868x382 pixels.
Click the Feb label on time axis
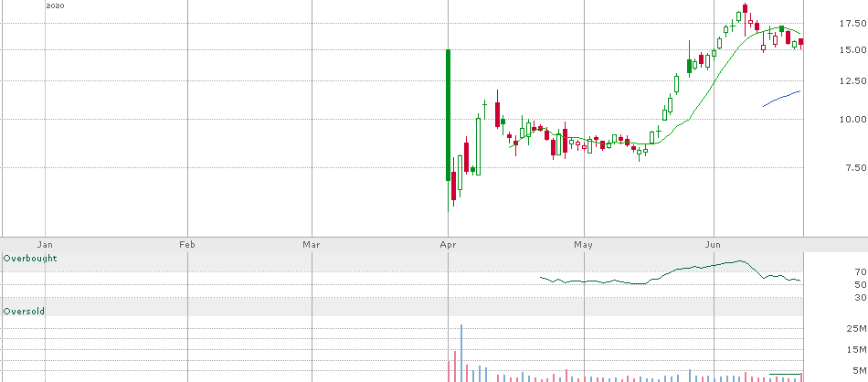pos(187,245)
